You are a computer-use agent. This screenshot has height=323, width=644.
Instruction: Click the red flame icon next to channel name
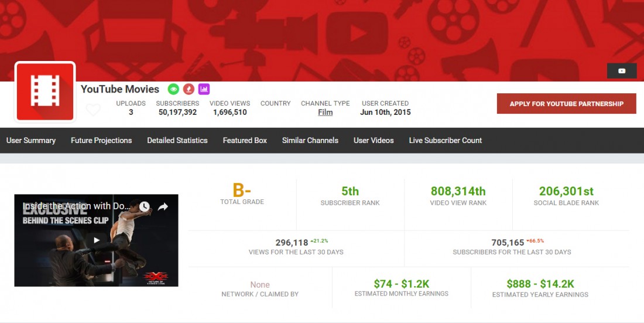coord(189,89)
